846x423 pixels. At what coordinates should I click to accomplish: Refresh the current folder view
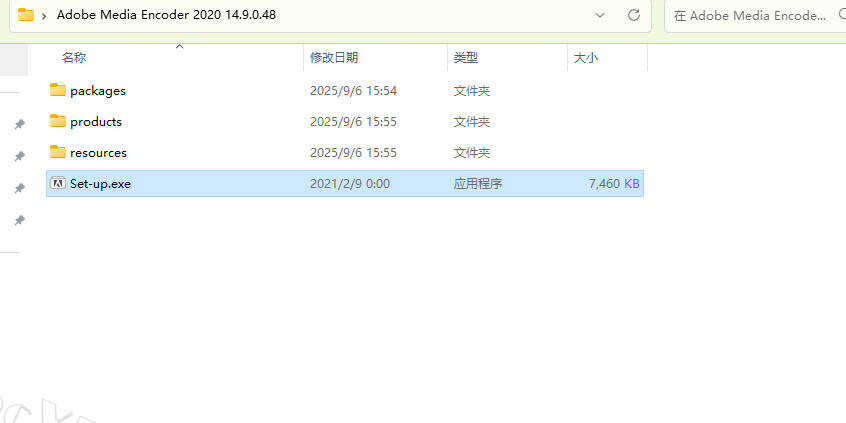tap(634, 15)
